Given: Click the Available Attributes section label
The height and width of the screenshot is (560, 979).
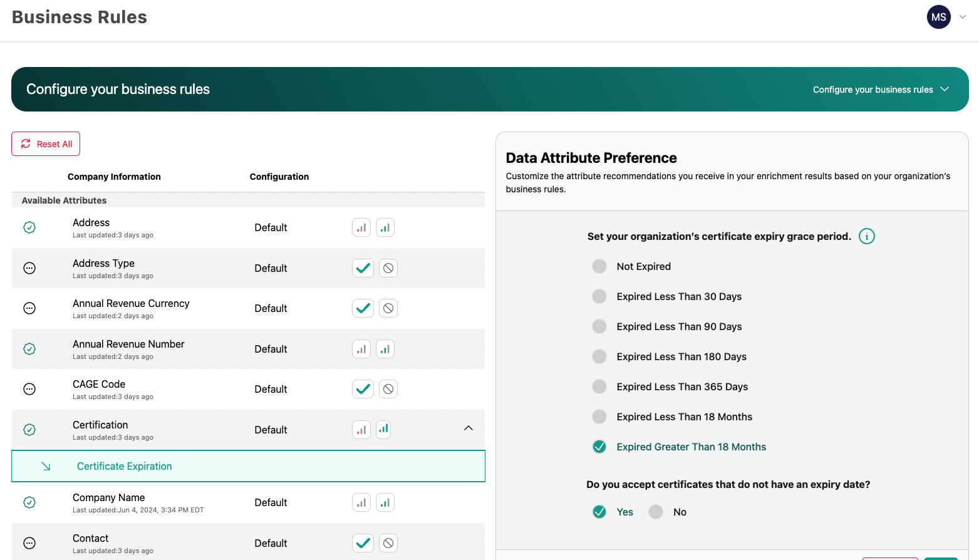Looking at the screenshot, I should point(64,200).
